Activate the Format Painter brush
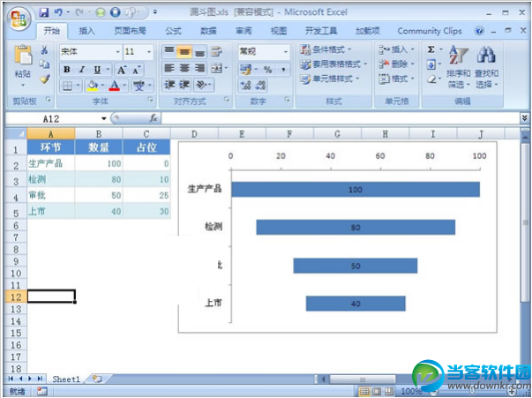532x398 pixels. tap(45, 79)
